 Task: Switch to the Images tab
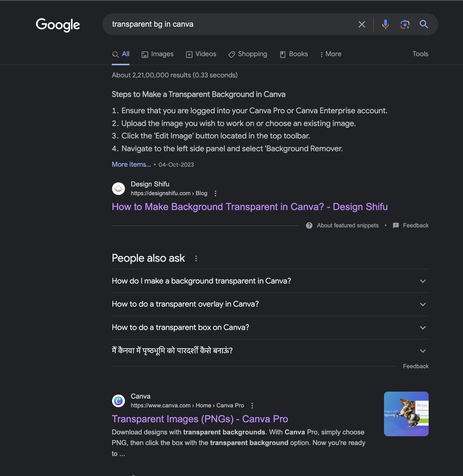click(158, 54)
